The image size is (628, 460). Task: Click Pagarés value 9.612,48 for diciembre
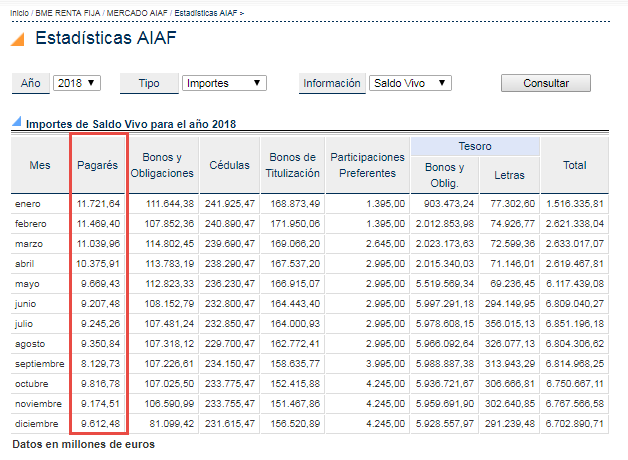pyautogui.click(x=100, y=424)
